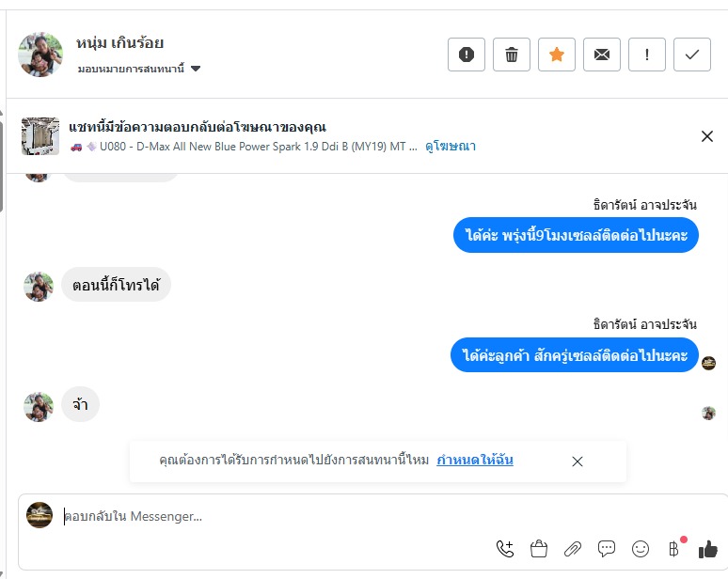728x579 pixels.
Task: Open the emoji picker smiley icon
Action: (x=641, y=549)
